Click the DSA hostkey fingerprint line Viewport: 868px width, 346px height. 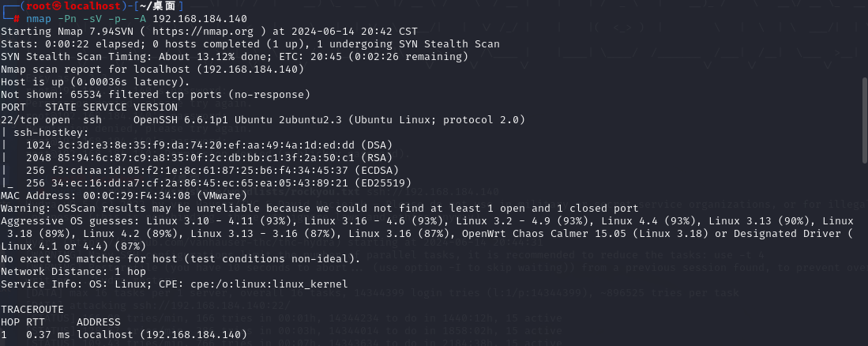[x=209, y=145]
